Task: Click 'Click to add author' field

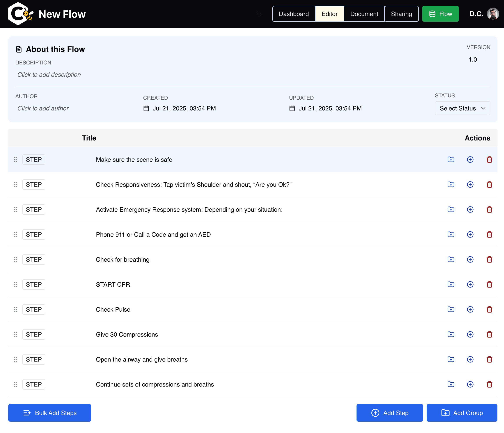Action: tap(43, 108)
